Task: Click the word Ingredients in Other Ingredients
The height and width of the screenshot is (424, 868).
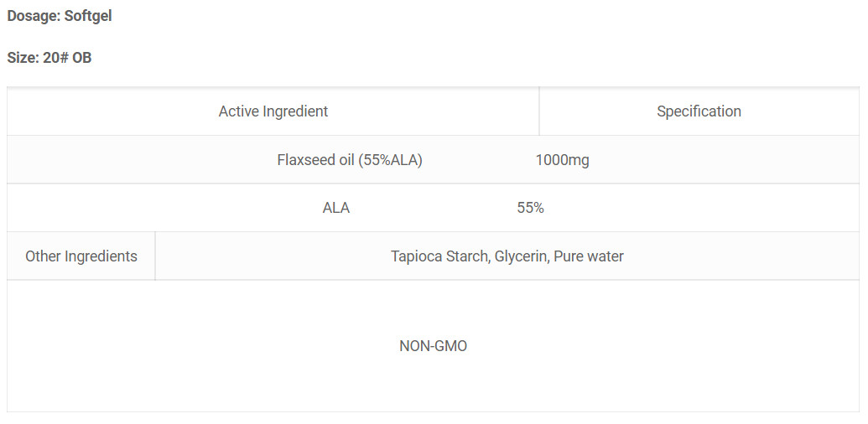Action: point(101,256)
